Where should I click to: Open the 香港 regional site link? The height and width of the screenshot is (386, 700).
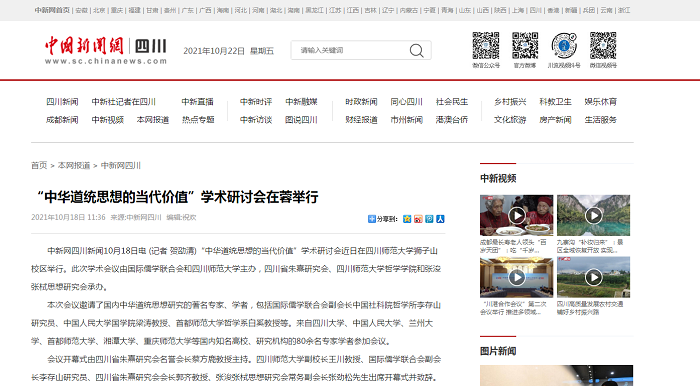point(553,10)
